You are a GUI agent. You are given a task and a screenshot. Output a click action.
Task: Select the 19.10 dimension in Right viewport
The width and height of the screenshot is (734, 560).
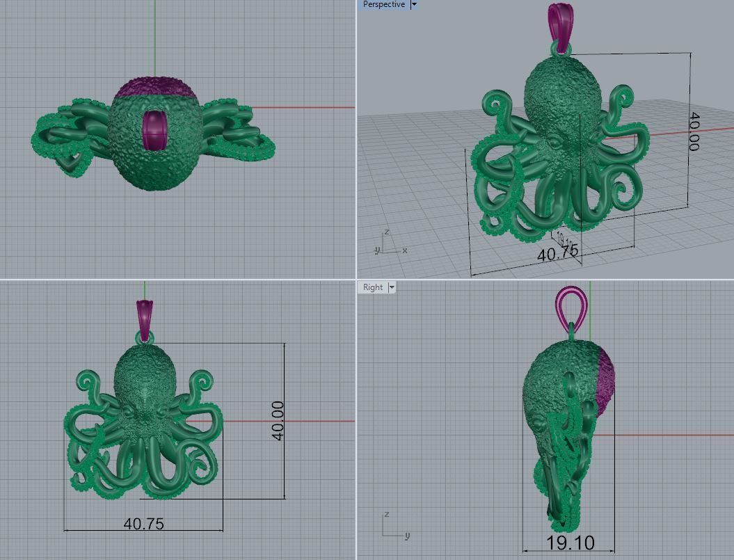pyautogui.click(x=571, y=543)
